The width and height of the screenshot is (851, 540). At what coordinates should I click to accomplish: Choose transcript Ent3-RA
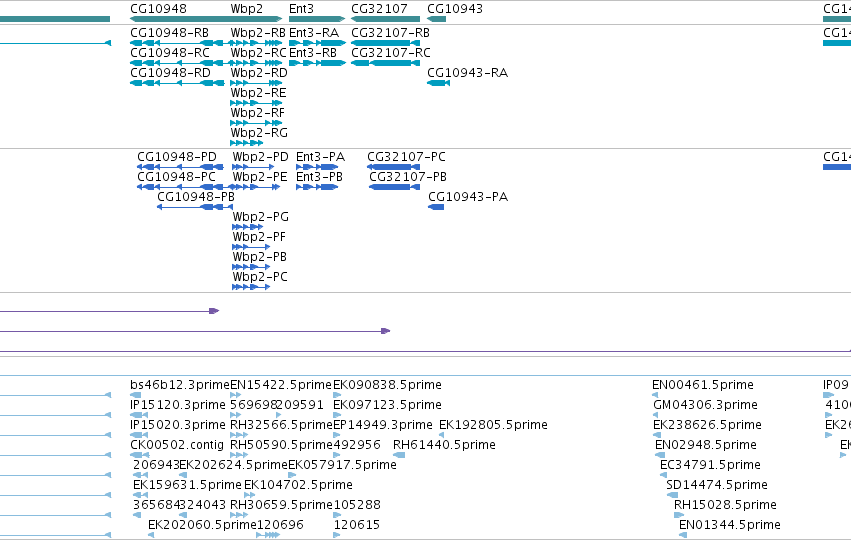click(x=314, y=33)
